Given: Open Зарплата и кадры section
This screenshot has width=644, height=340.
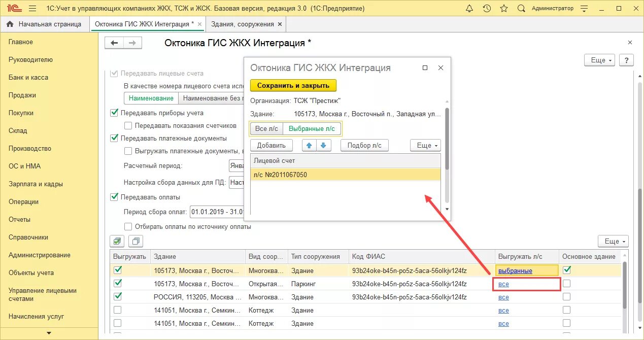Looking at the screenshot, I should 36,184.
